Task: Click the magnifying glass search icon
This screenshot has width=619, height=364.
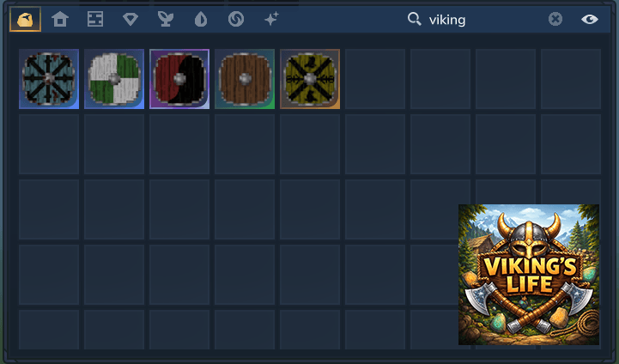Action: pos(414,19)
